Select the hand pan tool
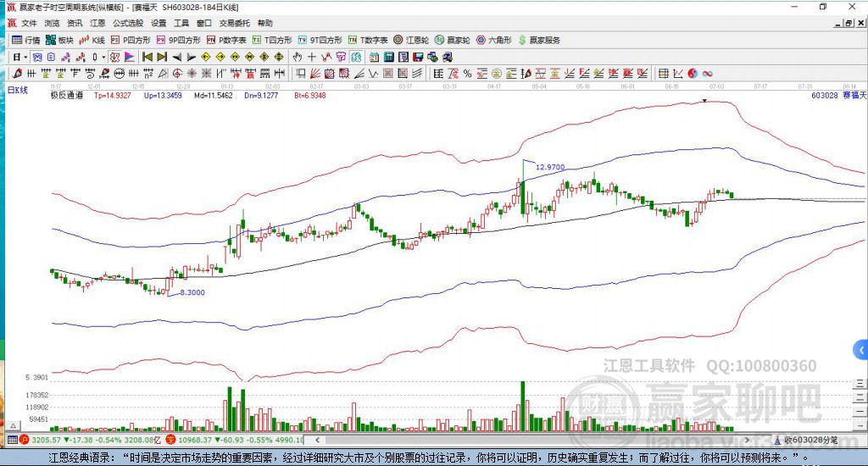The image size is (868, 466). [297, 57]
